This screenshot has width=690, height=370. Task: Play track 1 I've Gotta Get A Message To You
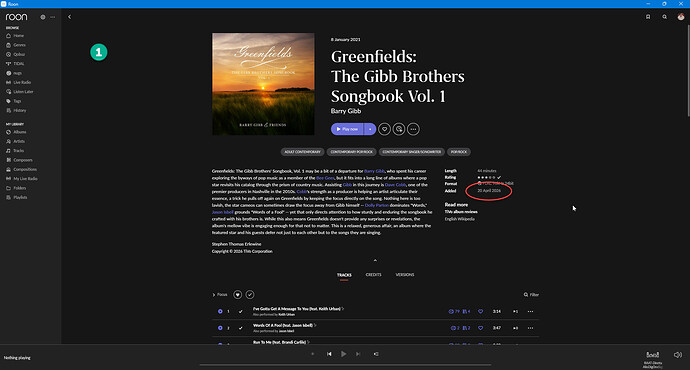(x=220, y=311)
